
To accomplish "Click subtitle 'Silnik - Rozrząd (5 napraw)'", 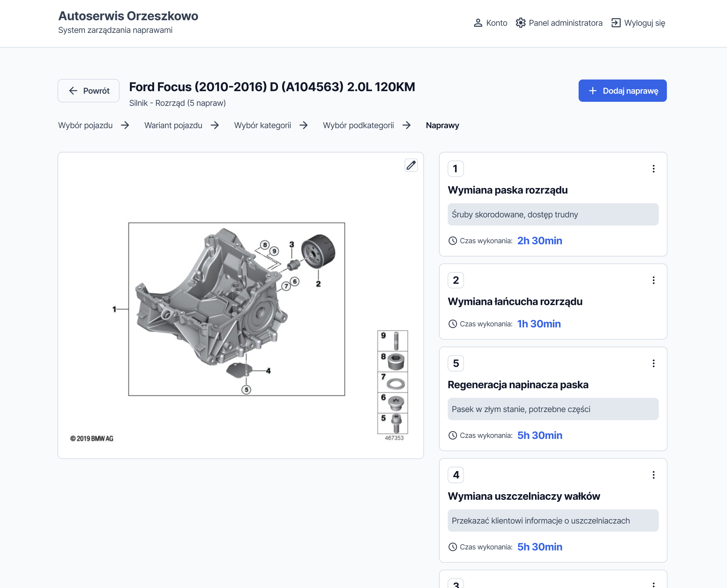I will (177, 103).
